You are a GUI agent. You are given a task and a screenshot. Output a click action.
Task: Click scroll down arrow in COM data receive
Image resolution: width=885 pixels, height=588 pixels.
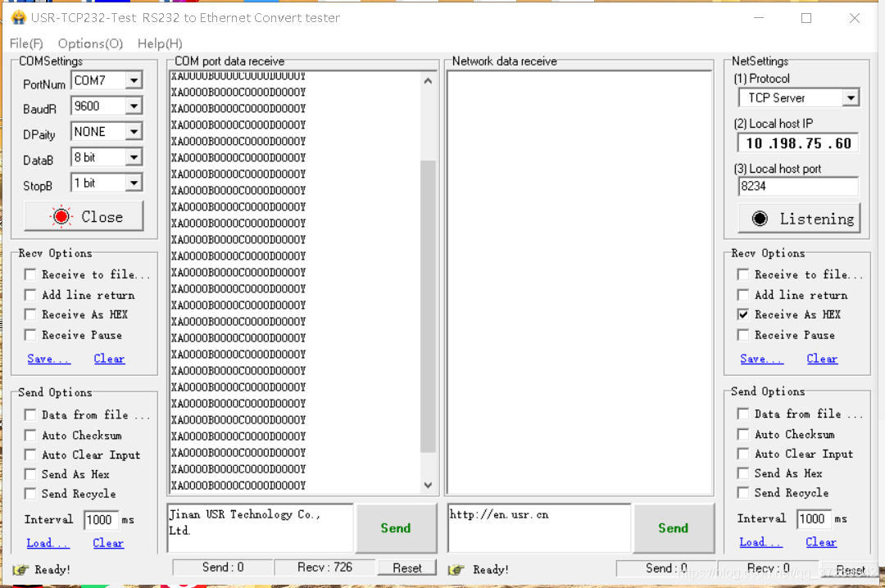428,485
